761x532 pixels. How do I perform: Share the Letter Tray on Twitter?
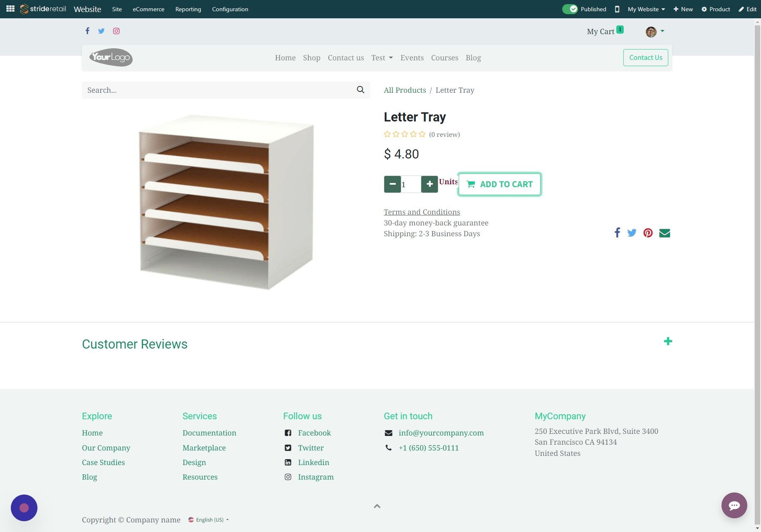pos(632,233)
